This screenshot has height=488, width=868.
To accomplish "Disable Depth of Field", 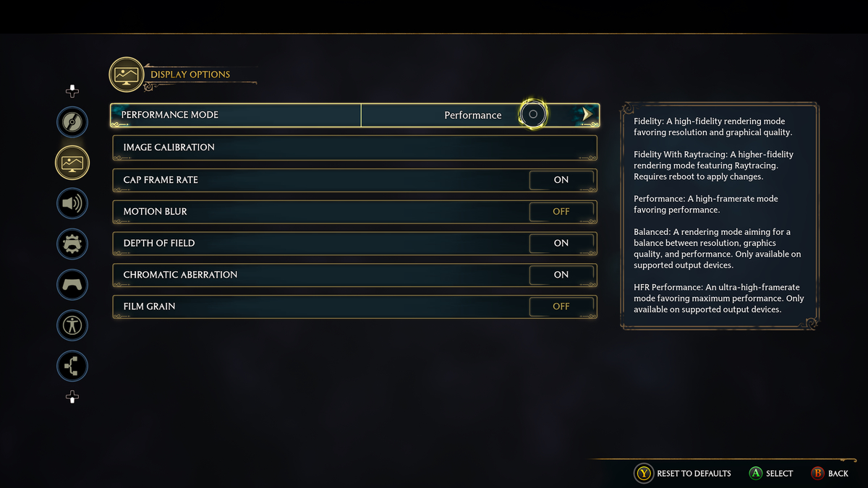I will point(562,243).
